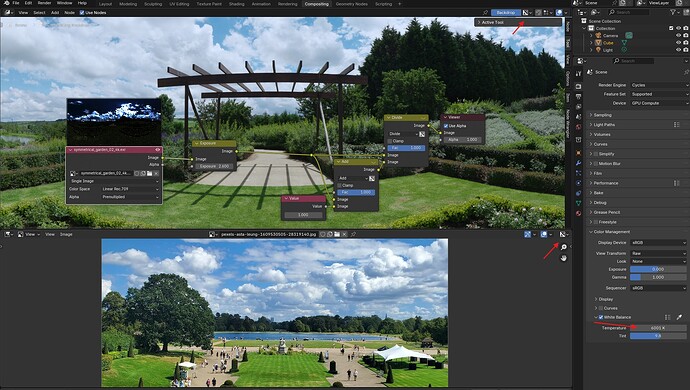Click the Viewer node header
Screen dimensions: 690x390
point(462,117)
